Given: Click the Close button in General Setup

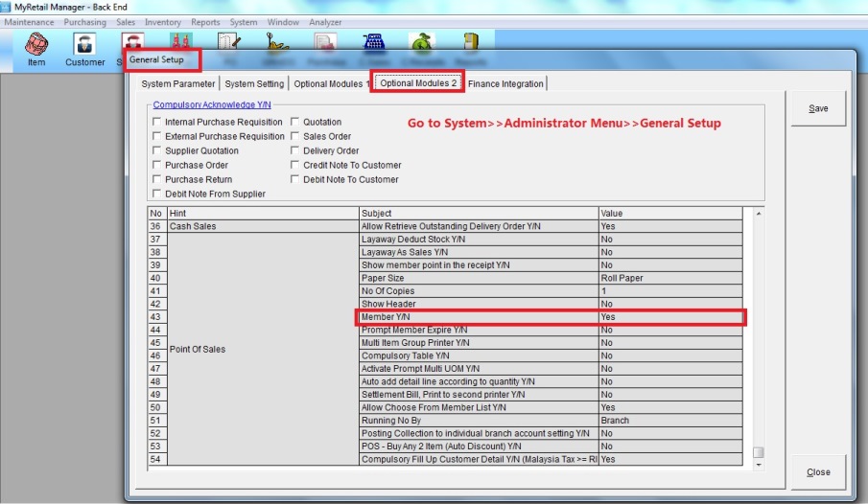Looking at the screenshot, I should point(818,472).
